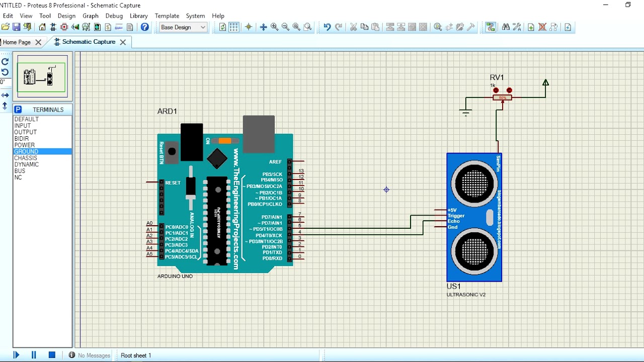Screen dimensions: 644x362
Task: Click the Electrical Rules Check icon
Action: [568, 27]
